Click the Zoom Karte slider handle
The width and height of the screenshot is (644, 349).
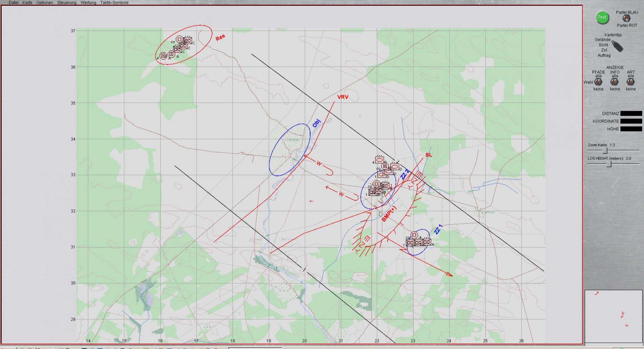605,151
